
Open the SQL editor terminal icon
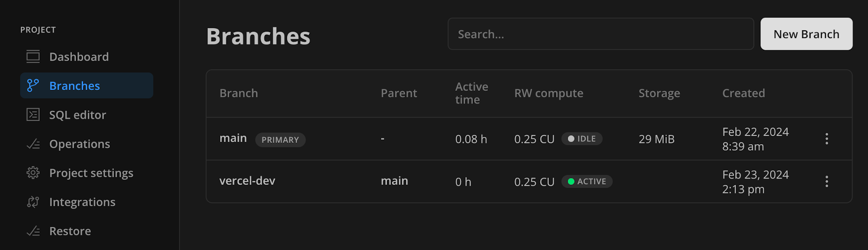tap(33, 115)
